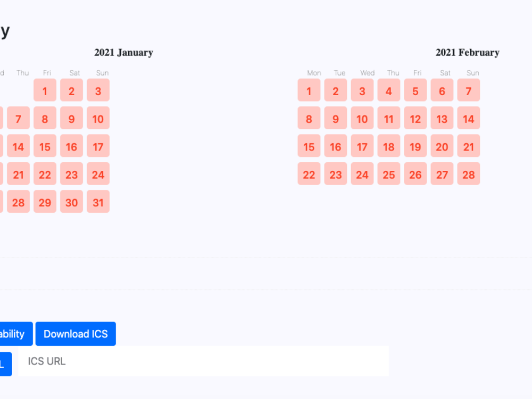The image size is (532, 399).
Task: Select January 23 date cell
Action: pyautogui.click(x=72, y=174)
